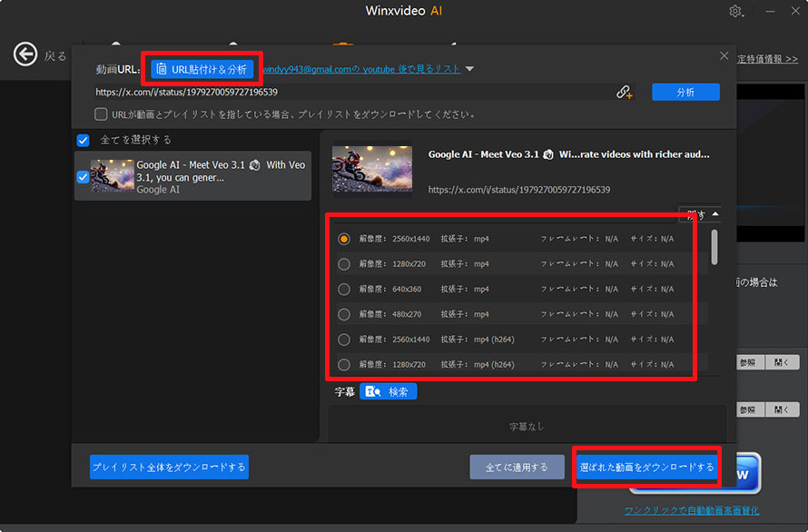Click upper 開く button in background window
Screen dimensions: 808x532
pyautogui.click(x=783, y=362)
